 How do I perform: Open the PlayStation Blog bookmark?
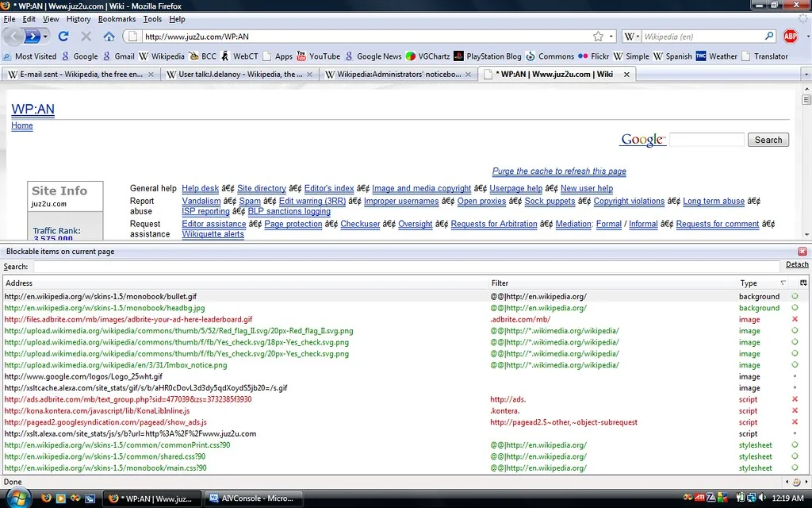[488, 56]
